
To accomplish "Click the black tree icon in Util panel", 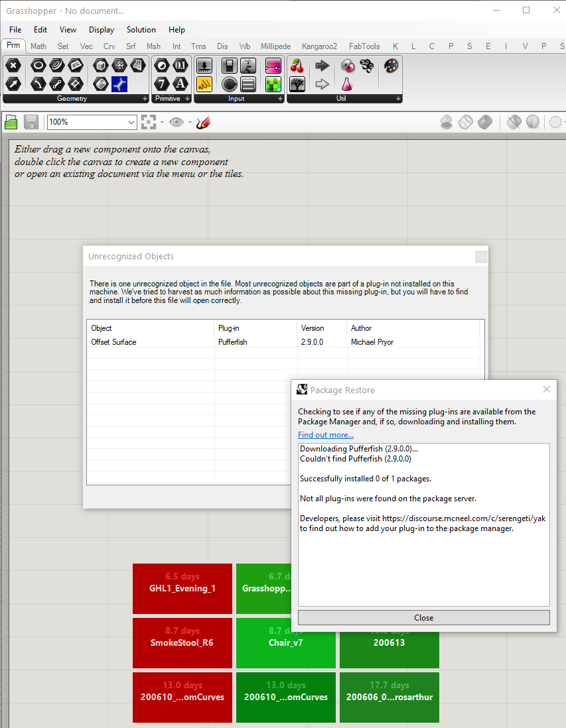I will tap(297, 84).
